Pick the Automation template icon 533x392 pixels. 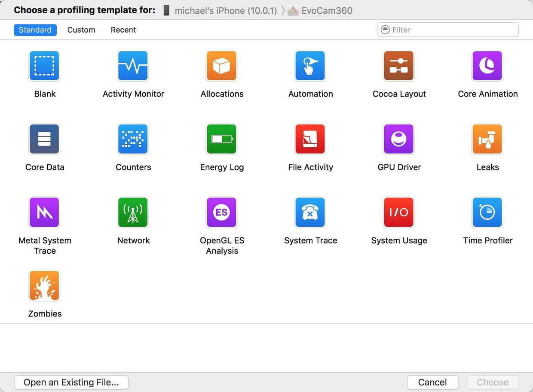coord(310,66)
